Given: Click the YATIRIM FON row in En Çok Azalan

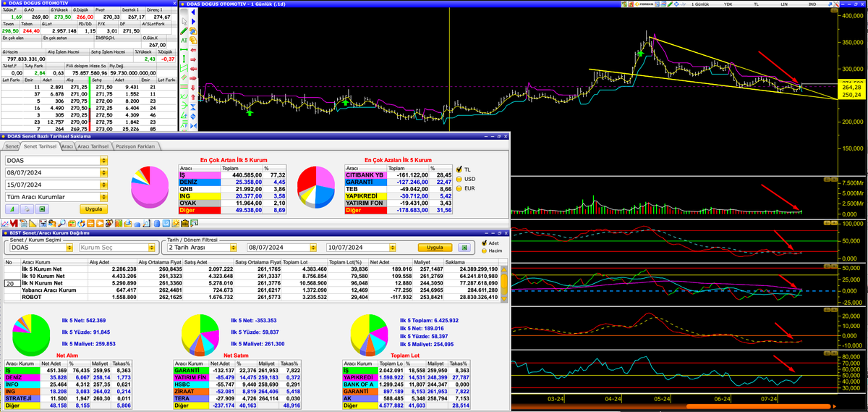Looking at the screenshot, I should click(x=399, y=203).
